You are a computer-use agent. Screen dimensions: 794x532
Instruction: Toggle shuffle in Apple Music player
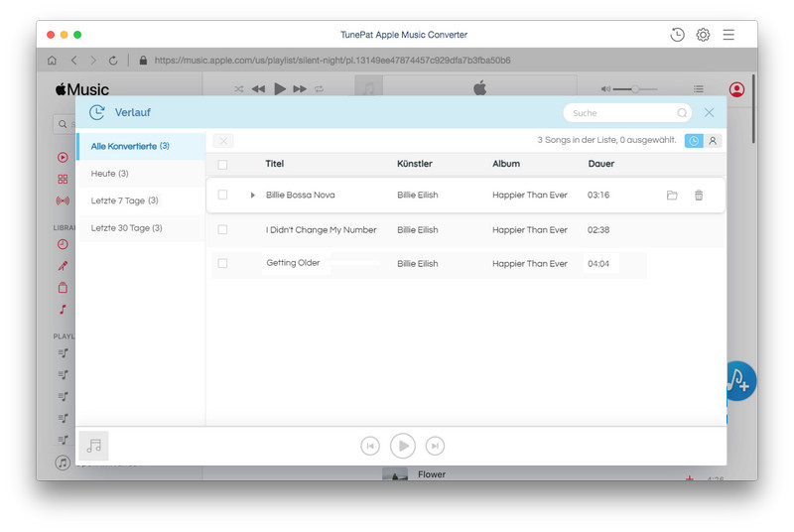pos(238,89)
